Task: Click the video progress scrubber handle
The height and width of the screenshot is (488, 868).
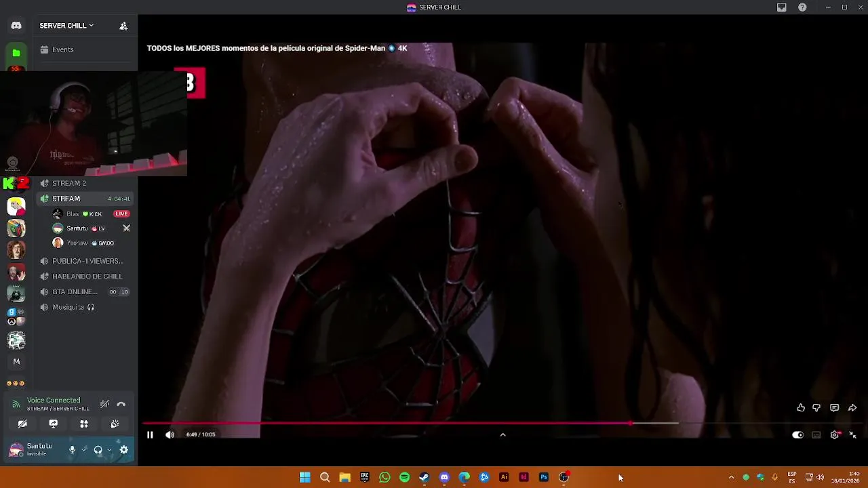Action: click(x=631, y=423)
